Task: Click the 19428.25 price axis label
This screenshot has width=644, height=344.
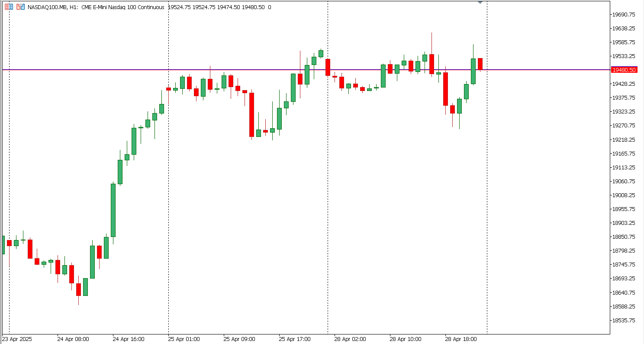Action: tap(624, 84)
